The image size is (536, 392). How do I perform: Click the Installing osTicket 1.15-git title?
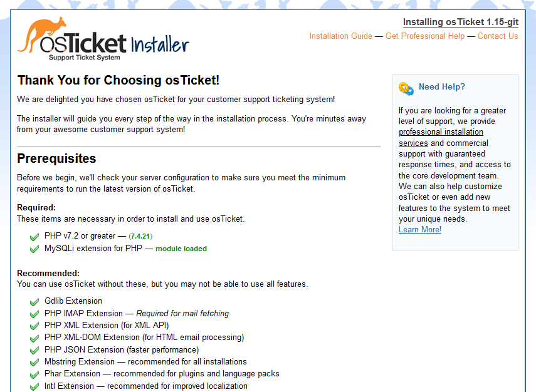460,22
